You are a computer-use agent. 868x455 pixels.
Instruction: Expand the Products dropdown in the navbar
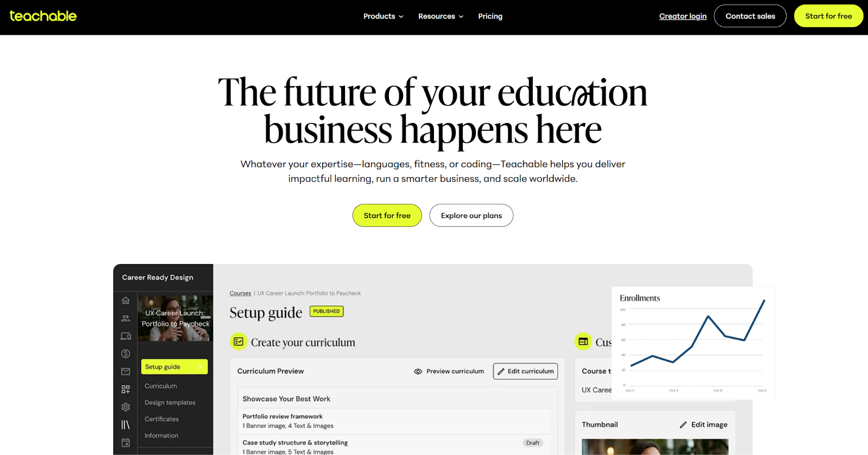383,16
